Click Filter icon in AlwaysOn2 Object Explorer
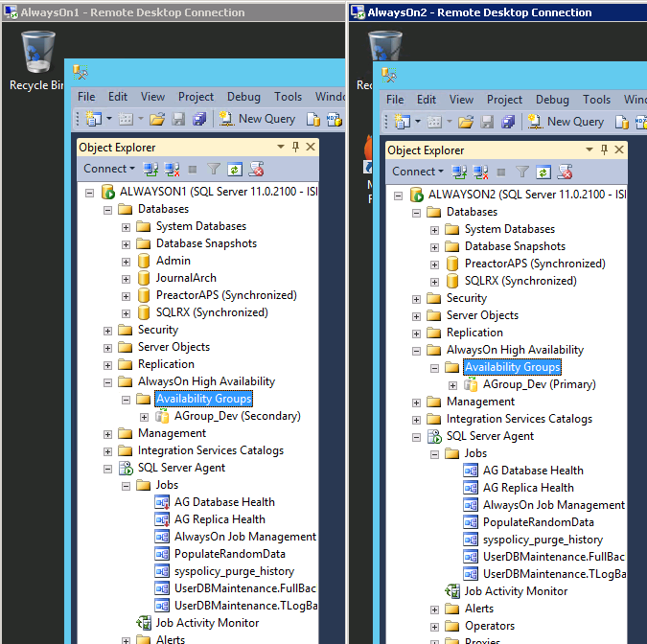This screenshot has width=647, height=644. tap(522, 172)
